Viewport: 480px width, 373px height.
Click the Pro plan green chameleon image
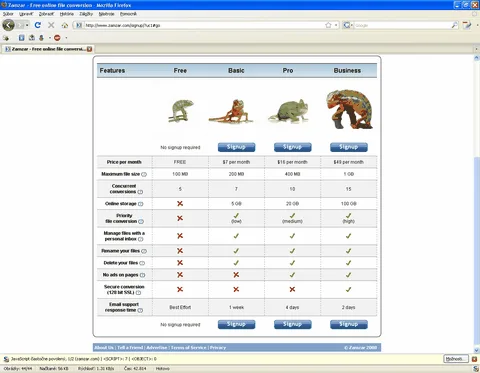click(x=289, y=111)
